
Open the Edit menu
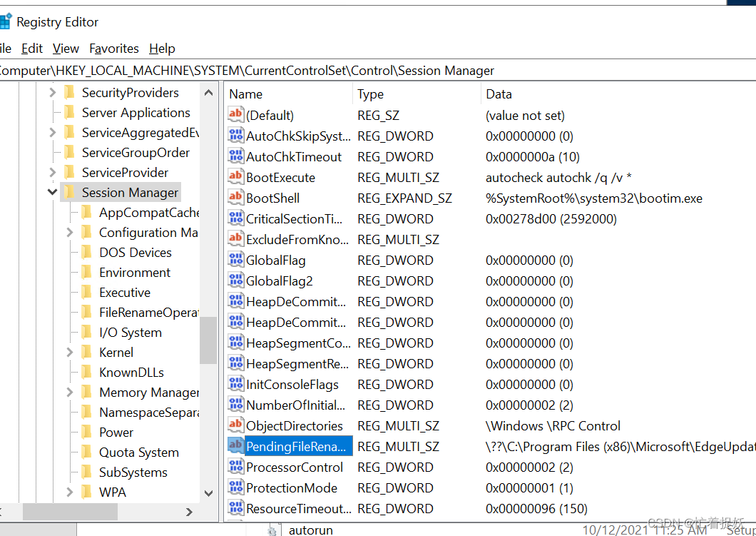point(31,49)
